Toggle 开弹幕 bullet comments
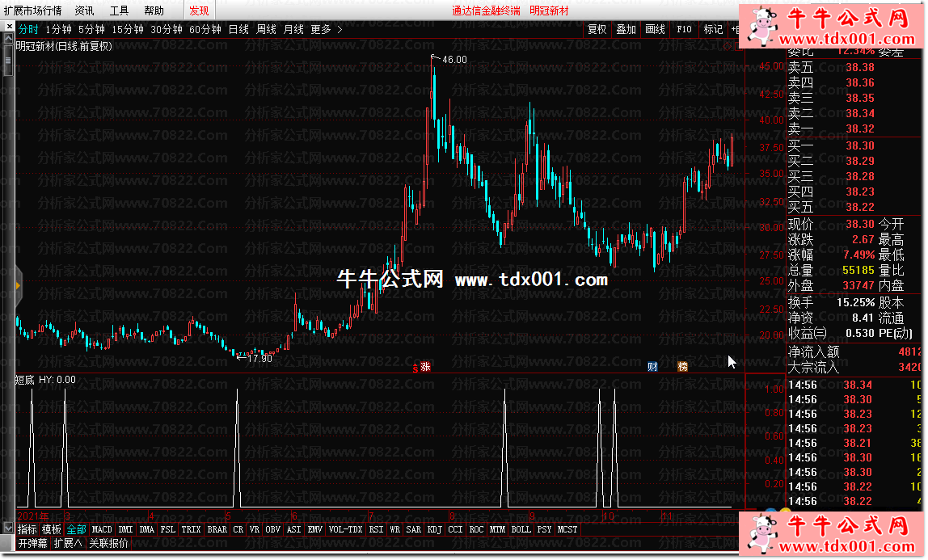 pyautogui.click(x=32, y=543)
